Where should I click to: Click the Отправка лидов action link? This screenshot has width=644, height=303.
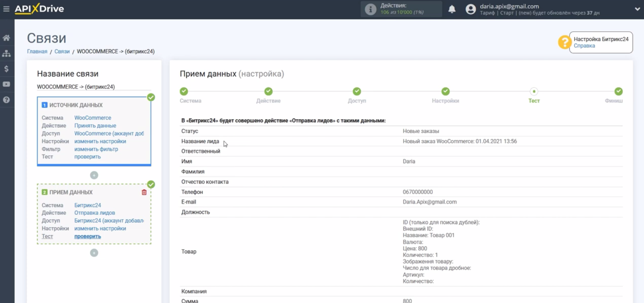click(94, 213)
